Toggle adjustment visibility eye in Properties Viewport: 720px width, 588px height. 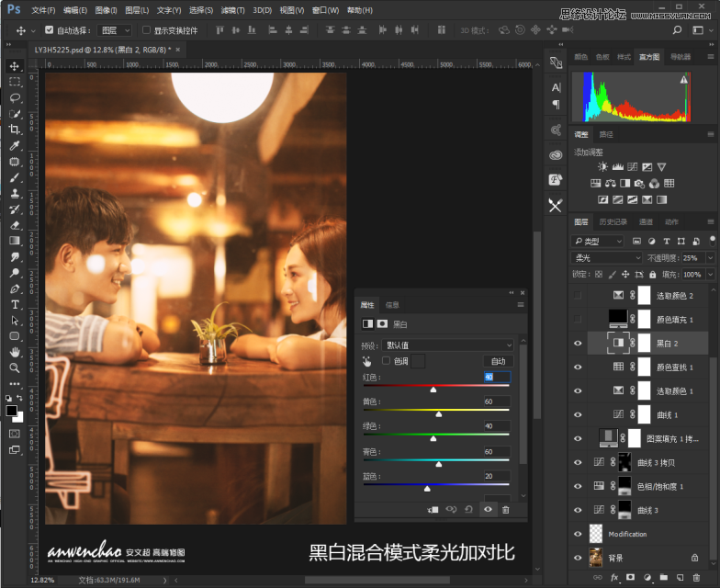pyautogui.click(x=488, y=509)
